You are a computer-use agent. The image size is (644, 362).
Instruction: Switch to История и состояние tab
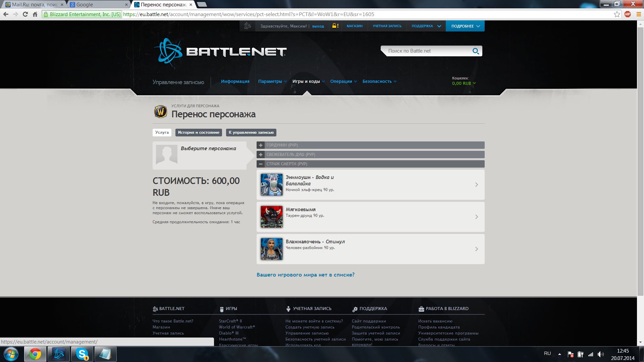[199, 132]
